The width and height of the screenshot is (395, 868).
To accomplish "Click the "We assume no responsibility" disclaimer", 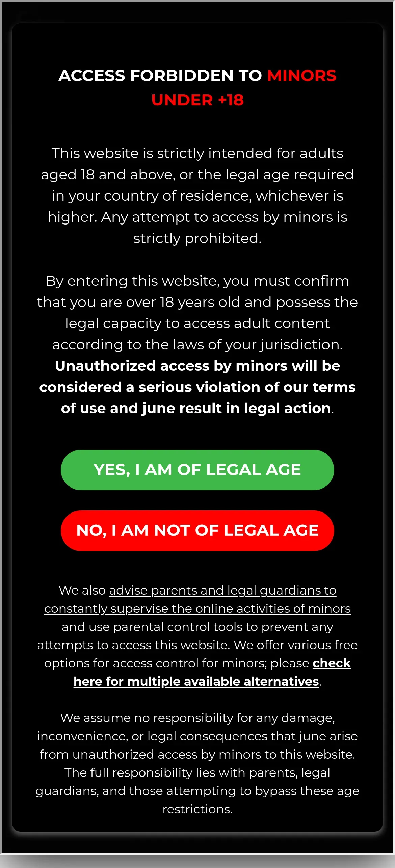I will 197,763.
